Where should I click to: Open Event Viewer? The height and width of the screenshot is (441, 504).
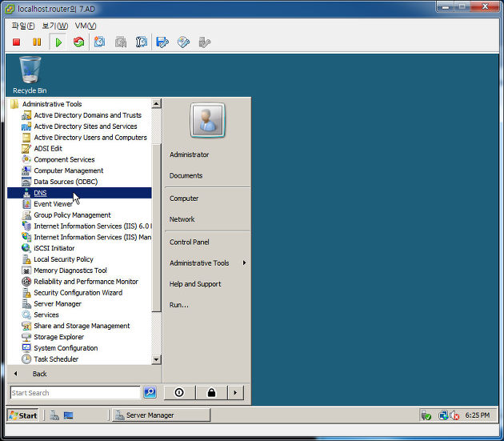tap(79, 204)
